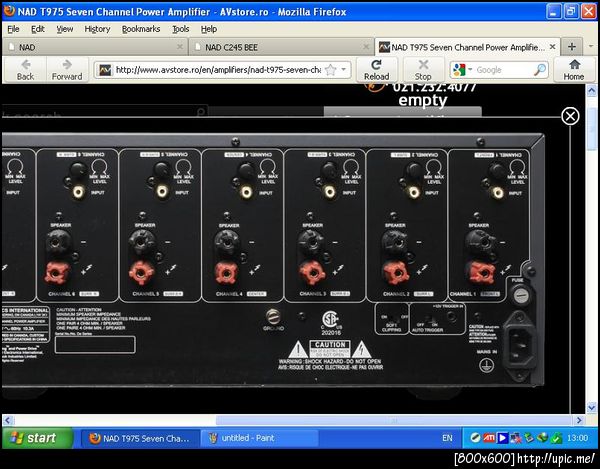The width and height of the screenshot is (600, 469).
Task: Open the list all tabs dropdown
Action: pos(591,47)
